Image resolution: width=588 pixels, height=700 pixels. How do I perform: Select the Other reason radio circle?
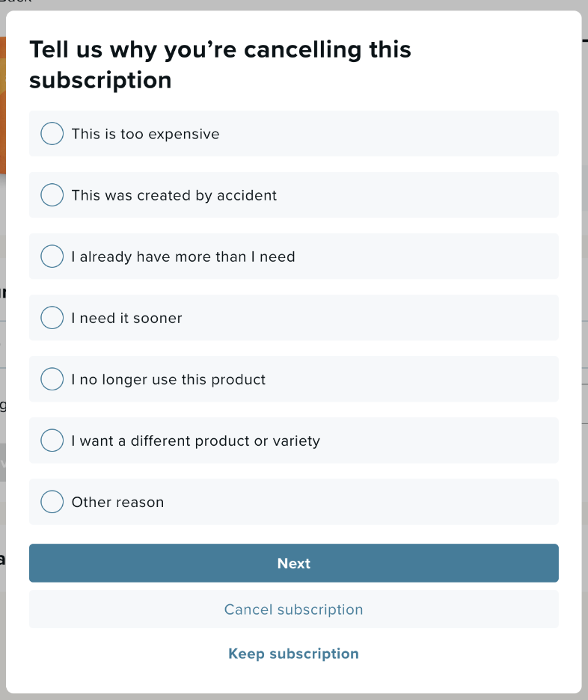52,501
